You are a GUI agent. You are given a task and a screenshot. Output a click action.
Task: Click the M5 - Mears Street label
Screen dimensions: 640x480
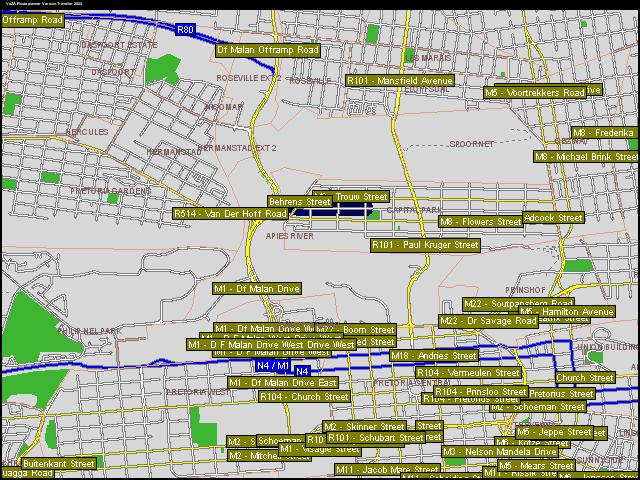tap(536, 465)
